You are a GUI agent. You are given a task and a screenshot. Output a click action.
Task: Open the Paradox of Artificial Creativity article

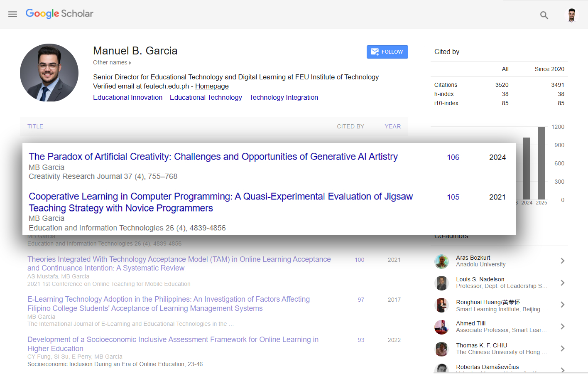[213, 157]
